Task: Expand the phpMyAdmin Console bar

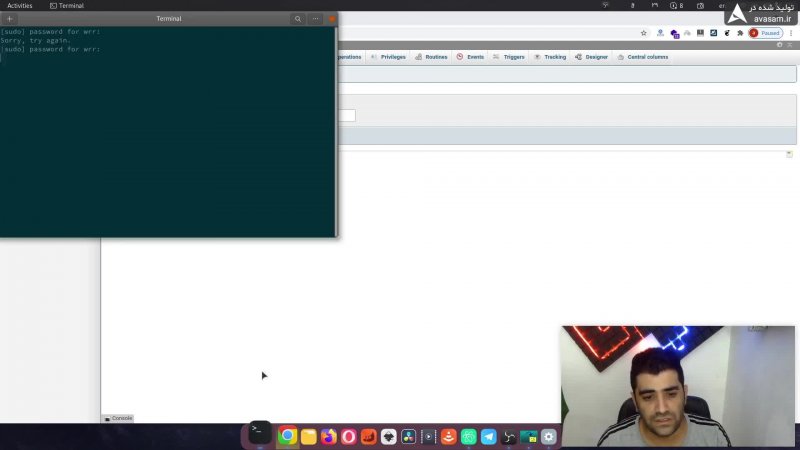Action: (x=118, y=418)
